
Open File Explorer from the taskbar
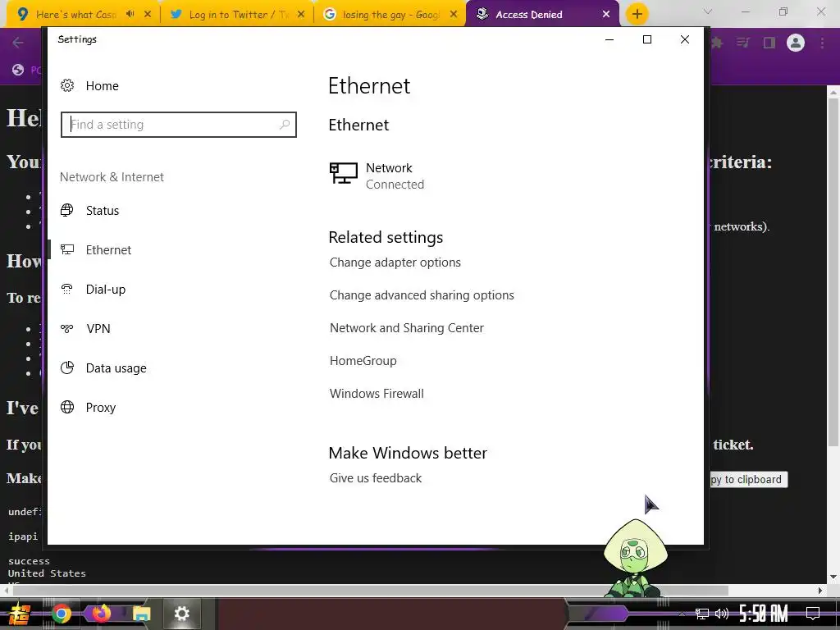pos(141,614)
